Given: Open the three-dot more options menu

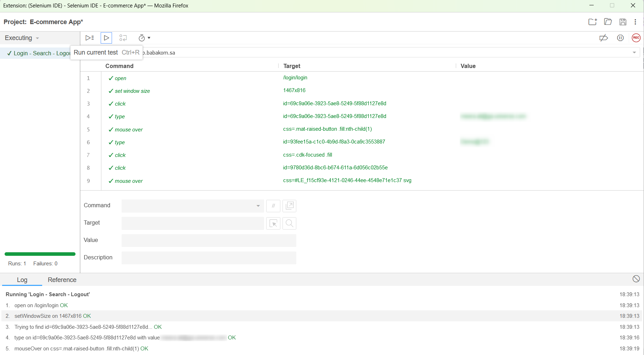Looking at the screenshot, I should [x=635, y=22].
